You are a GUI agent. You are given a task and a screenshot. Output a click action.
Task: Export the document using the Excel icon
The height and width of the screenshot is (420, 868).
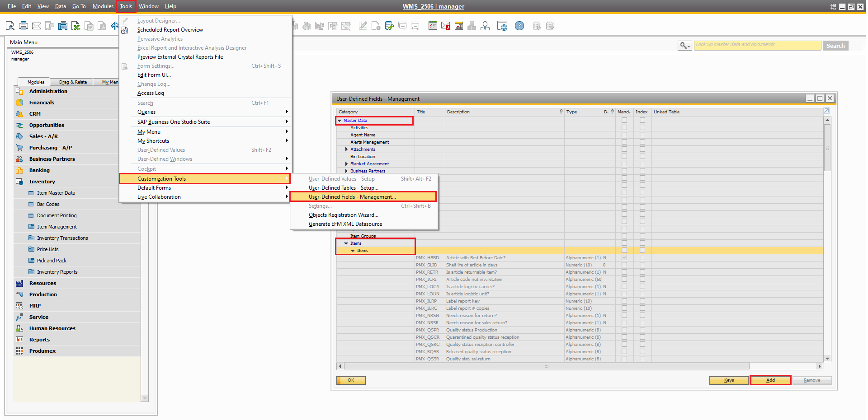(x=75, y=26)
